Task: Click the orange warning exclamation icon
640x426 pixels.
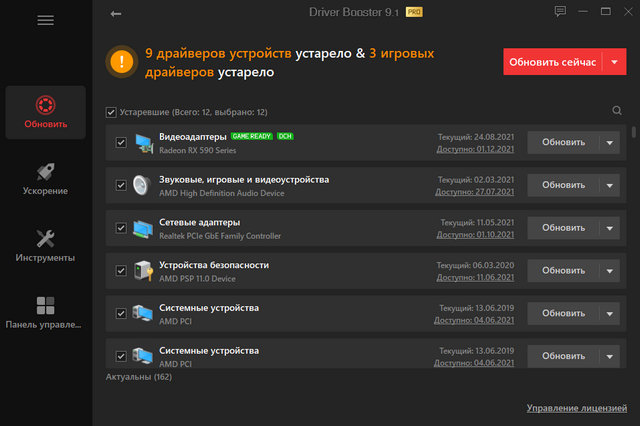Action: point(124,61)
